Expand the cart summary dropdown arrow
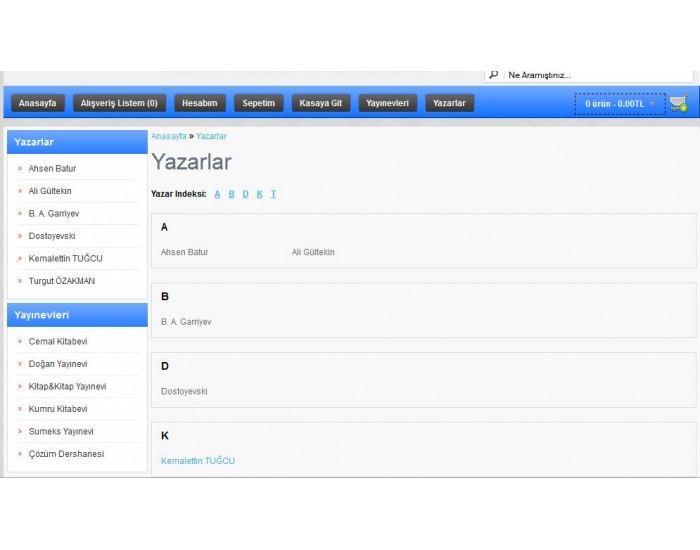 pos(652,104)
